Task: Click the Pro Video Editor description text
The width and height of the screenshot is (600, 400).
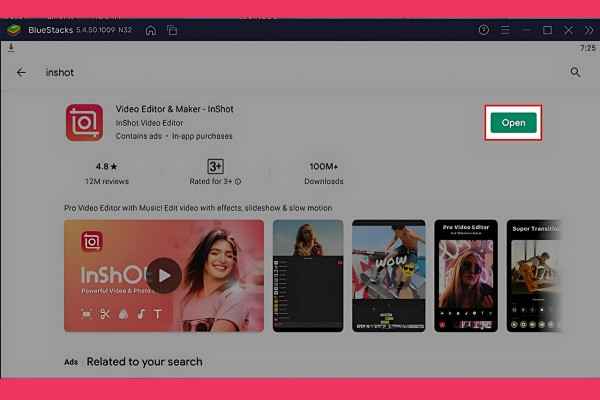Action: (198, 208)
